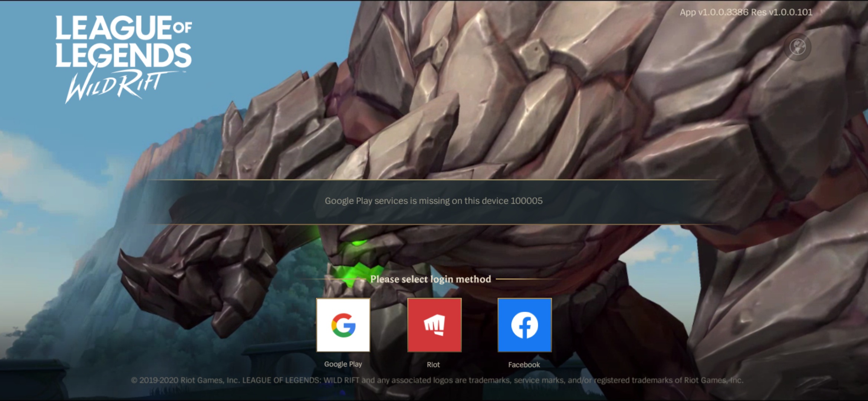Viewport: 868px width, 401px height.
Task: Open the globe region selector icon
Action: tap(798, 47)
